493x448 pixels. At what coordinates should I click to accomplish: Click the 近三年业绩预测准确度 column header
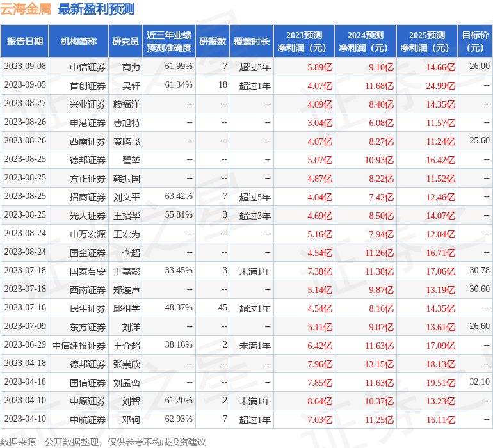169,41
